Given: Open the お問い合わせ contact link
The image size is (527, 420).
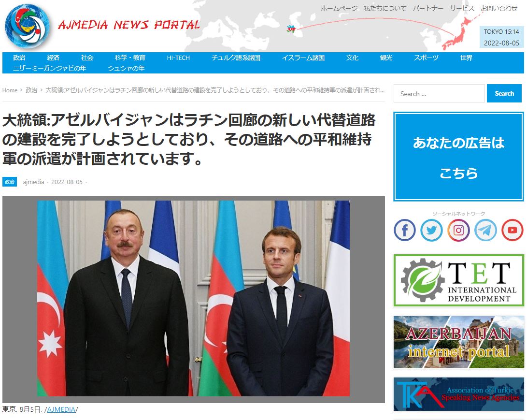Looking at the screenshot, I should (499, 8).
